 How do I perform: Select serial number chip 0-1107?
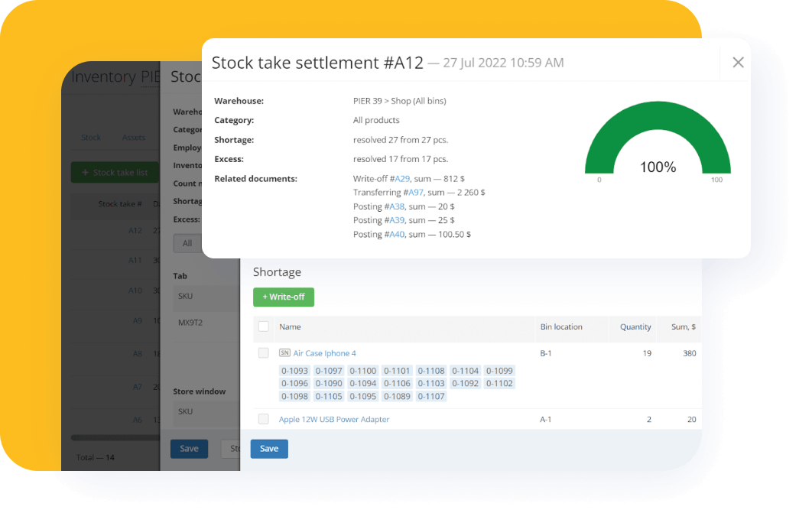pos(430,396)
